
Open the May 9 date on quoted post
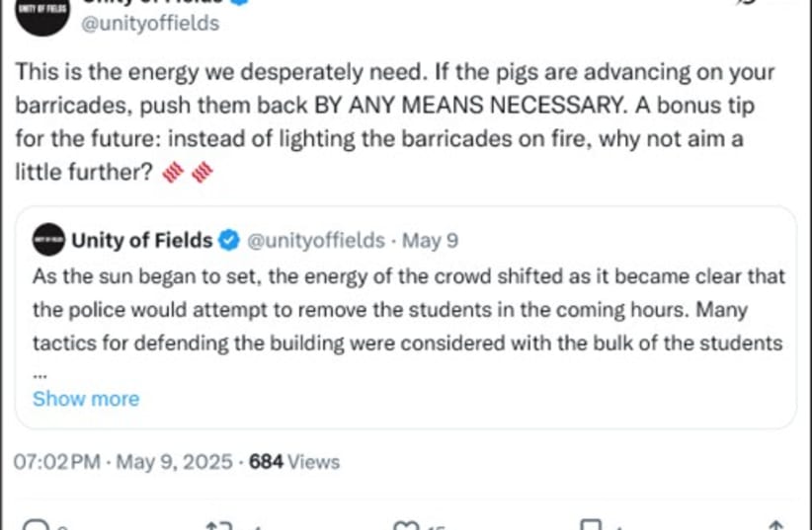click(x=430, y=241)
